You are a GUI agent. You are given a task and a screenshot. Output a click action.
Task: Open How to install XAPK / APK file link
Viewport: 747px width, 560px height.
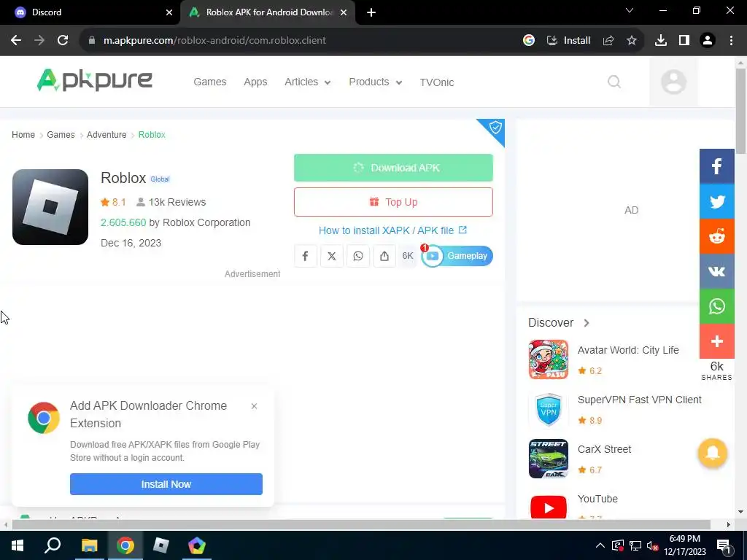[x=392, y=230]
